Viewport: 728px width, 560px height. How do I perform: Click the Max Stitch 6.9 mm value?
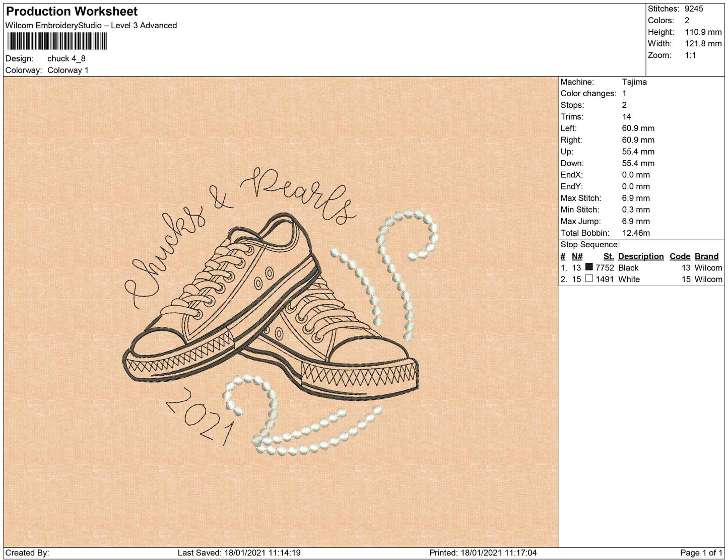pyautogui.click(x=636, y=198)
